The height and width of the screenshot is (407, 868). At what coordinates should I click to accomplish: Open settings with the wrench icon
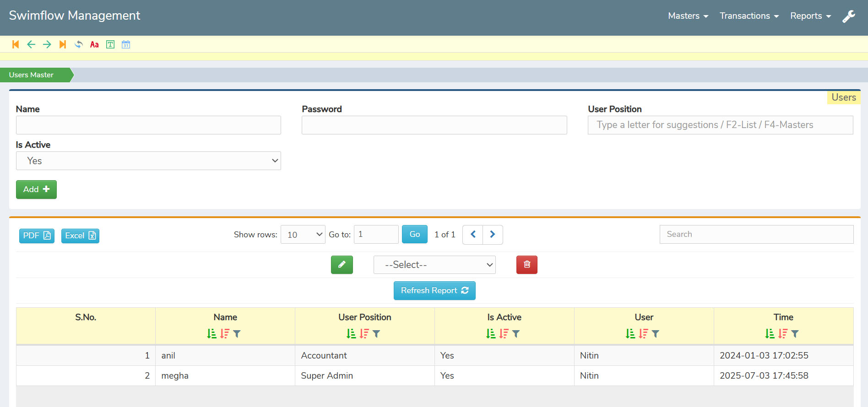849,16
